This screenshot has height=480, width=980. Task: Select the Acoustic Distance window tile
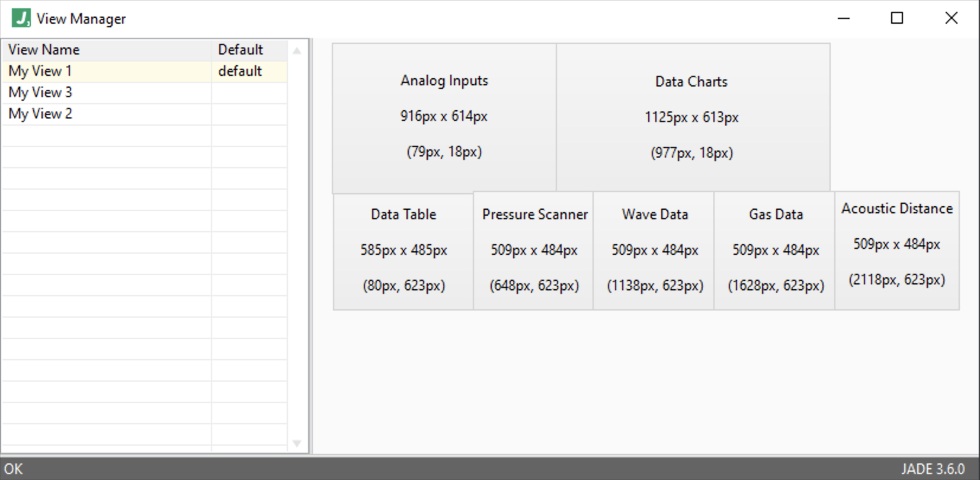(897, 251)
